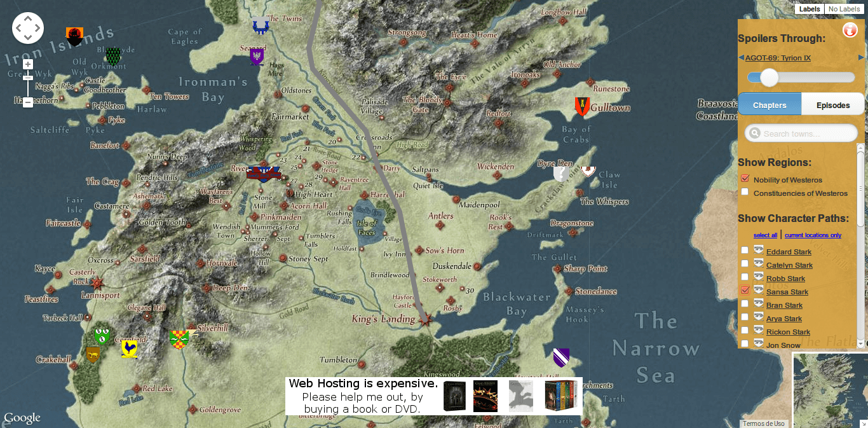Screen dimensions: 868x428
Task: Click the yellow rooster shield icon
Action: point(130,349)
